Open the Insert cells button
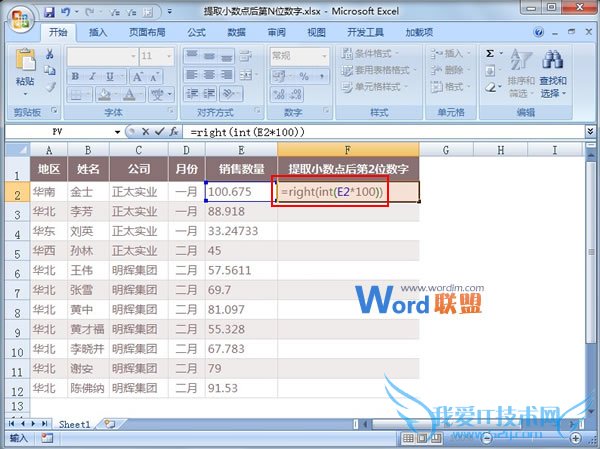 (x=450, y=54)
